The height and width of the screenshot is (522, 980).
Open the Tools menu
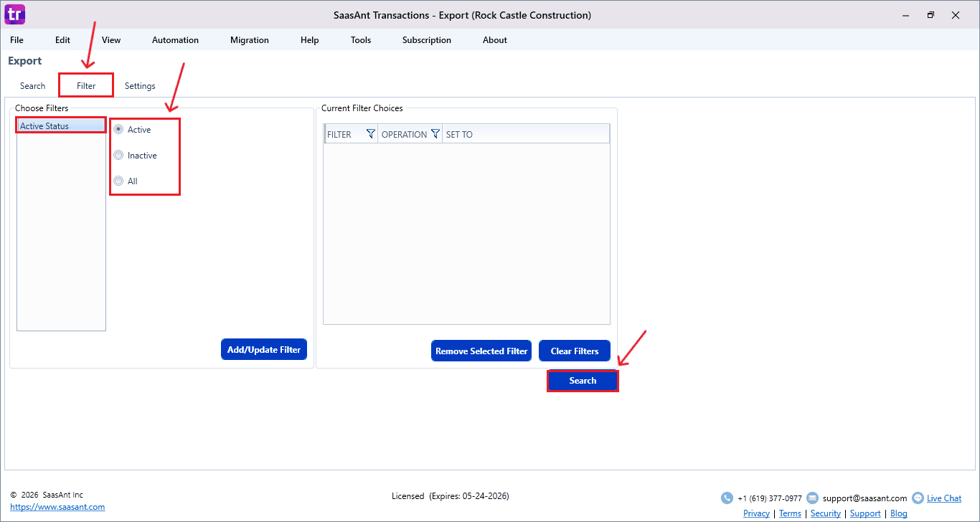(x=361, y=40)
